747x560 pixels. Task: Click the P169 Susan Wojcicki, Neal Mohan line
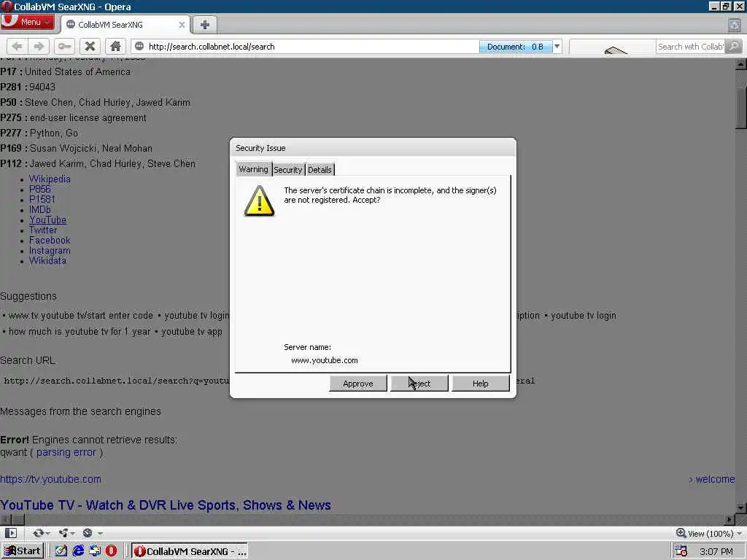pyautogui.click(x=76, y=148)
